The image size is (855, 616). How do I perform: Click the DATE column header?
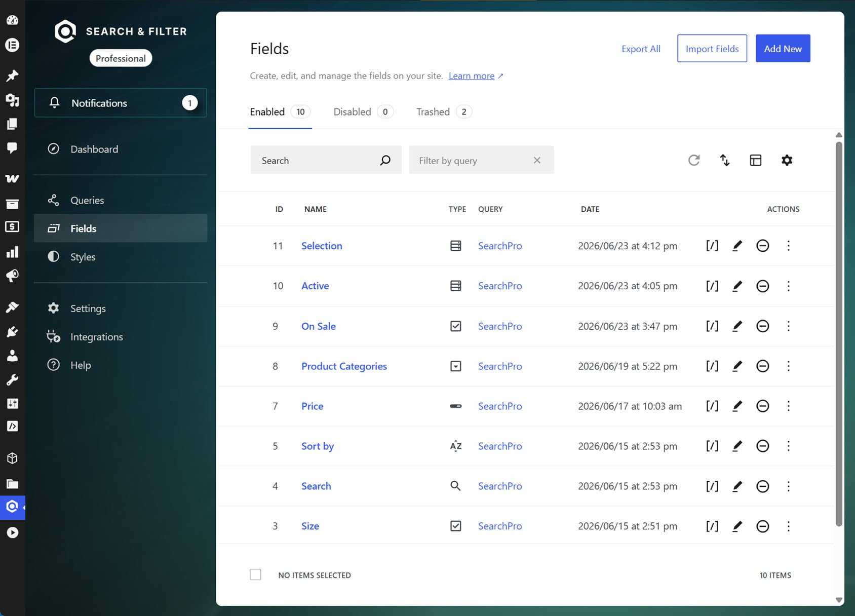[x=590, y=209]
